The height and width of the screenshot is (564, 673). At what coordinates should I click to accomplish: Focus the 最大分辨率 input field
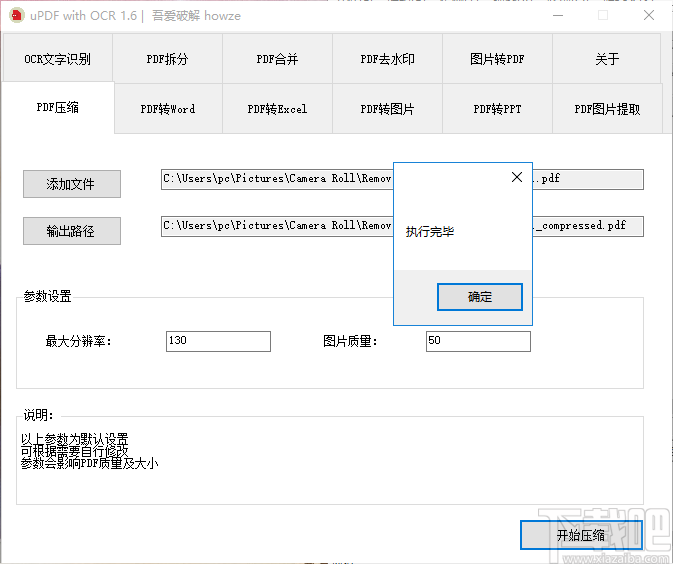click(x=218, y=341)
